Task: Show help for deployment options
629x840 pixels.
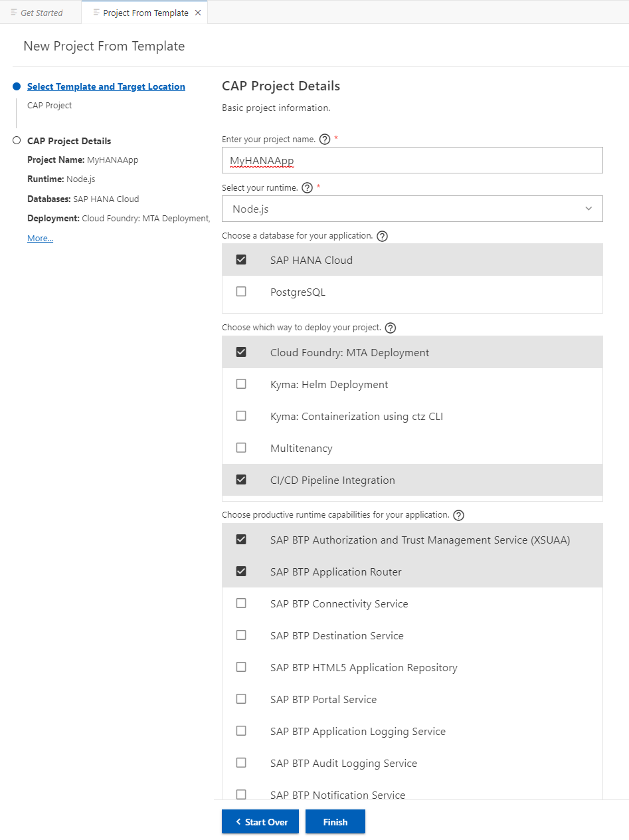Action: pyautogui.click(x=391, y=328)
